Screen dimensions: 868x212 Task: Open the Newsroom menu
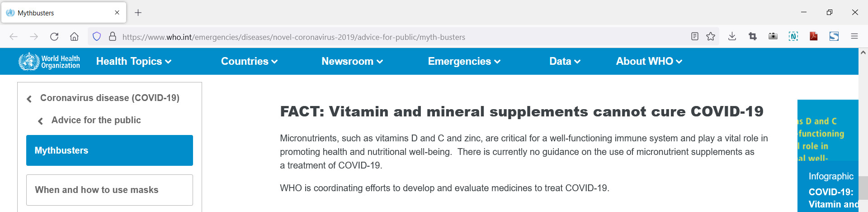click(352, 62)
